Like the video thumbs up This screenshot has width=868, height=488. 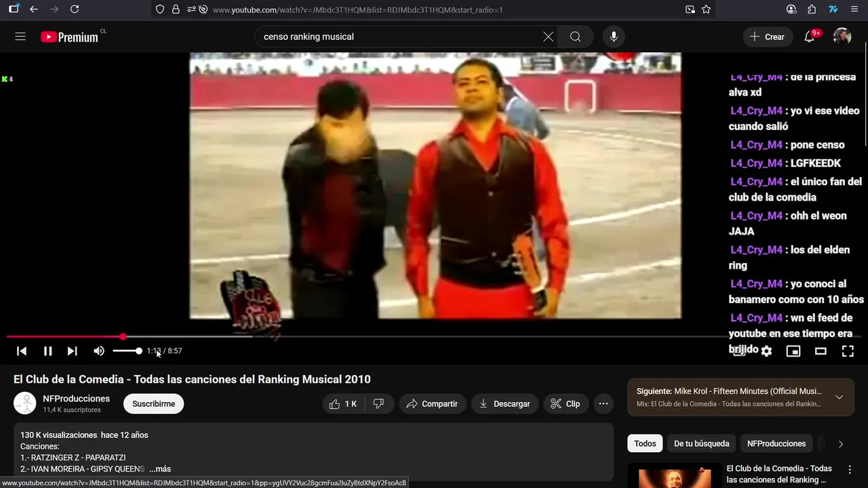tap(343, 404)
